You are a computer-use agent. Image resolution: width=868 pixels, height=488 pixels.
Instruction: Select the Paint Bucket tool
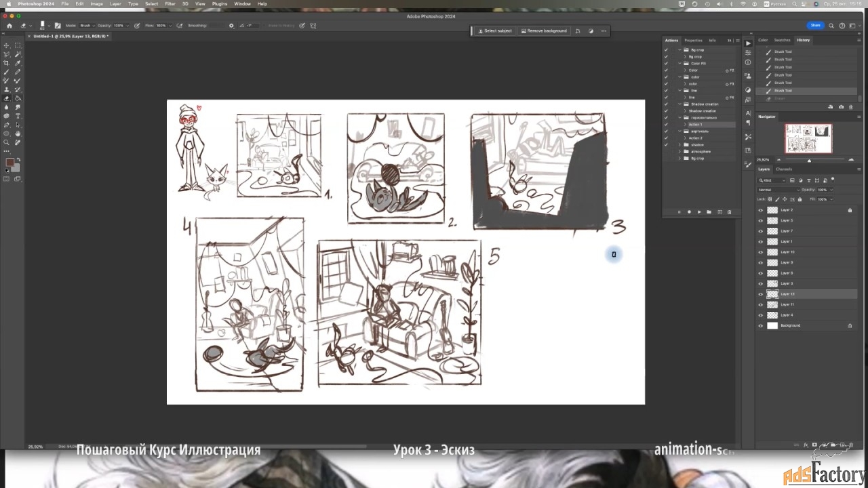(x=18, y=98)
